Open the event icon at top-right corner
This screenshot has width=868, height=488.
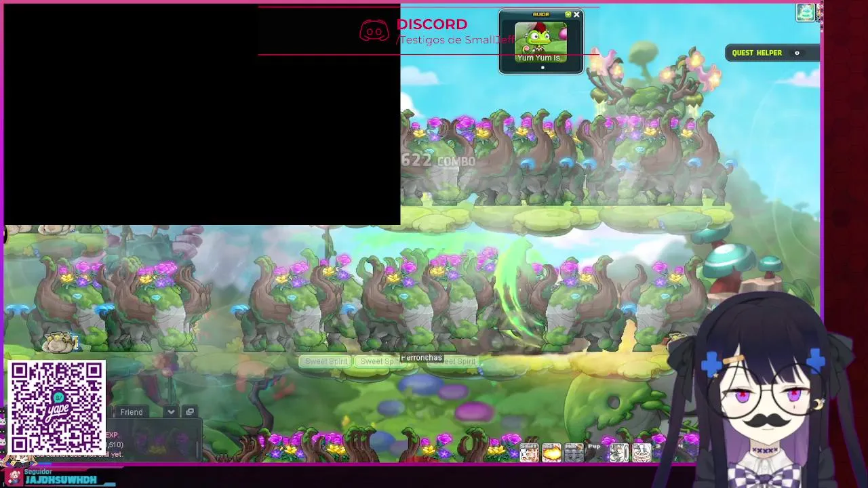(x=805, y=12)
